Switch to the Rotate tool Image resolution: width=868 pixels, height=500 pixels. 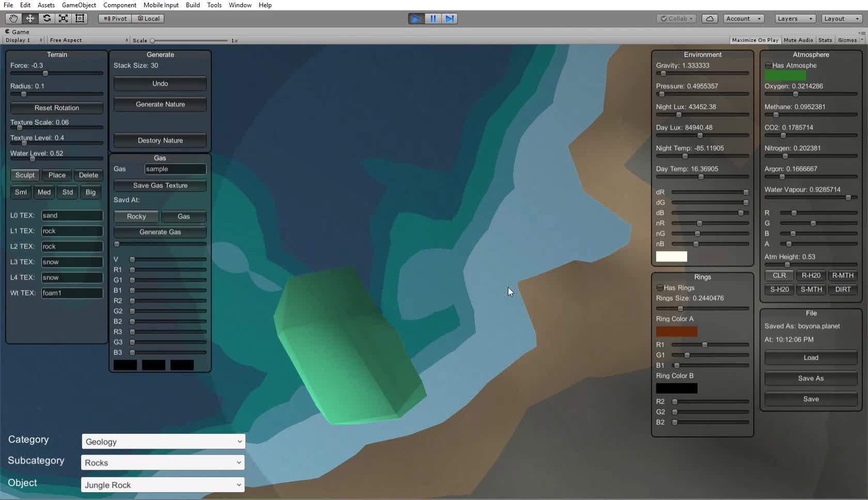pos(47,19)
